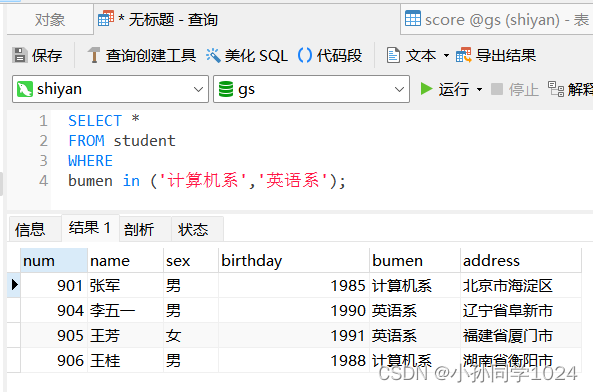This screenshot has width=593, height=392.
Task: Select the birthday cell 1990
Action: click(x=294, y=310)
